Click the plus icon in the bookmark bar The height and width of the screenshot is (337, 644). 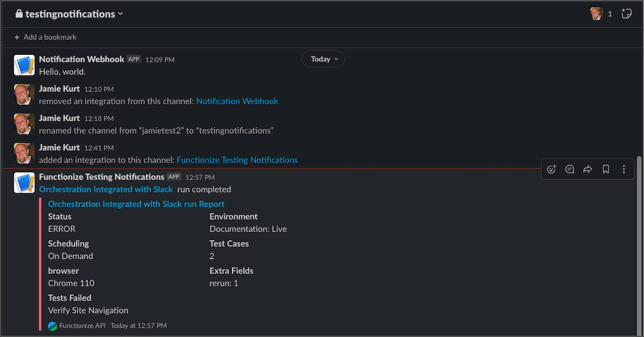coord(17,38)
